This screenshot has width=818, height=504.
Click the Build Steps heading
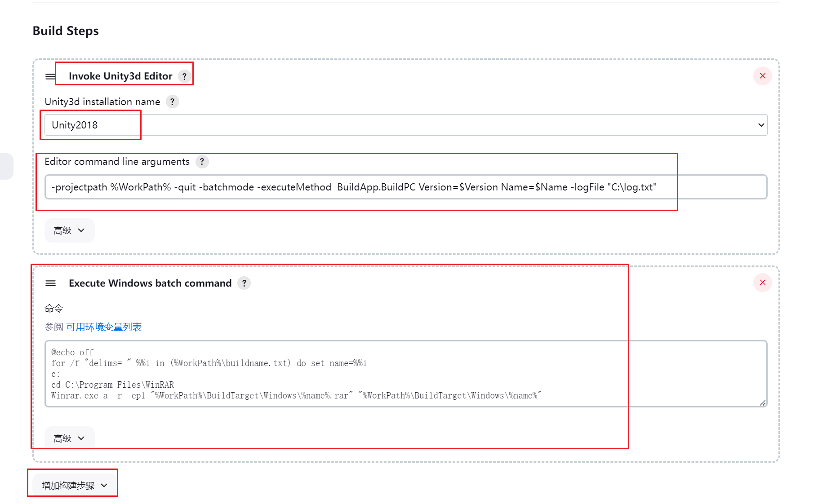coord(66,31)
